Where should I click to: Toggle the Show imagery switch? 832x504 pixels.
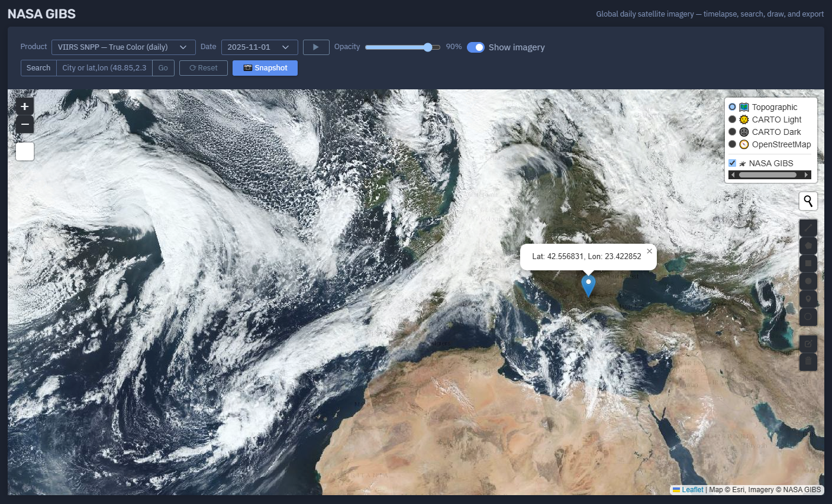(476, 47)
